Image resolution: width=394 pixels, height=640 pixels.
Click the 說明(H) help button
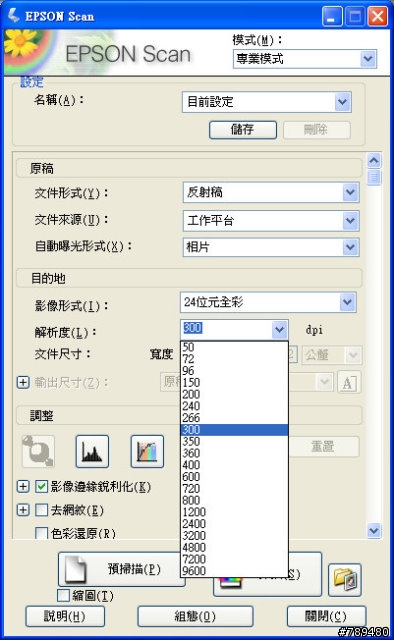click(65, 616)
